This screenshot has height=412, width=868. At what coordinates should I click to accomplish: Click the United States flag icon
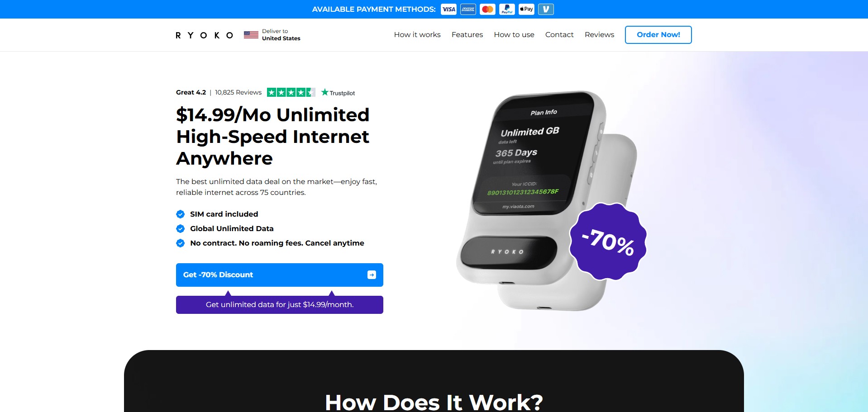[251, 35]
